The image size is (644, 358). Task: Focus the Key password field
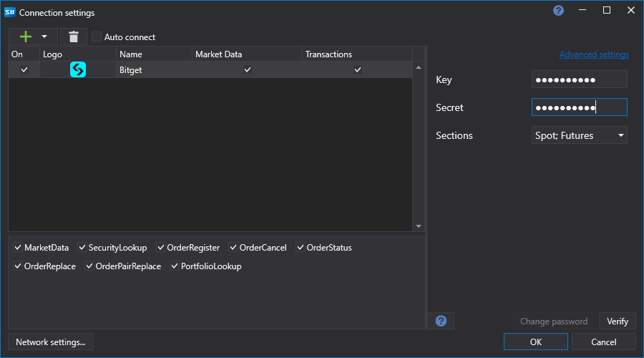point(580,79)
